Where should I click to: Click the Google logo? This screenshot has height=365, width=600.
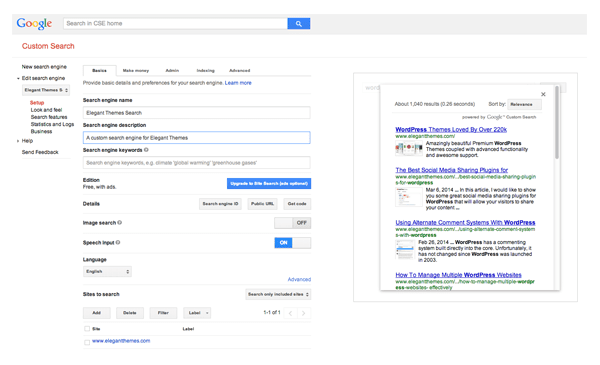click(34, 24)
